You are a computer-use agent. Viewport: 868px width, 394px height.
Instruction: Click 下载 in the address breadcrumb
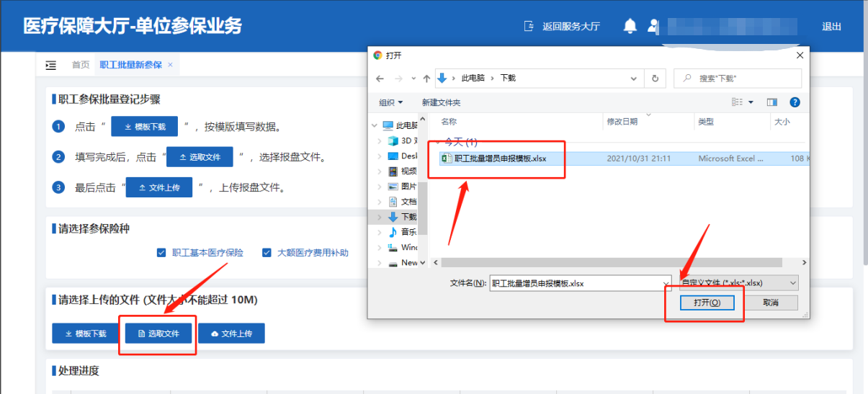pyautogui.click(x=509, y=78)
